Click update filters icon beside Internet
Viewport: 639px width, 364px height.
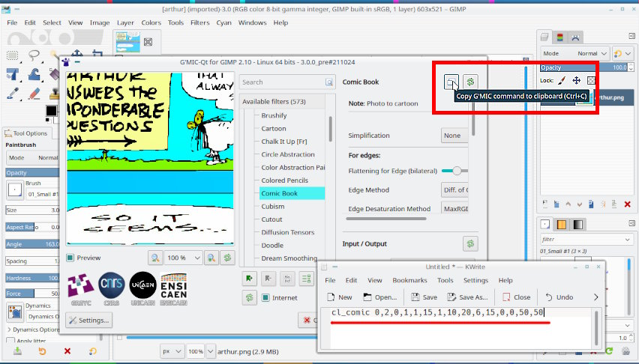249,297
